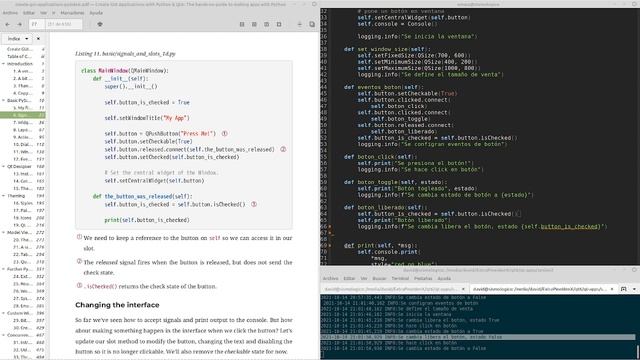Click the 'Changing the interface' heading in the PDF
Image resolution: width=640 pixels, height=360 pixels.
[x=117, y=305]
